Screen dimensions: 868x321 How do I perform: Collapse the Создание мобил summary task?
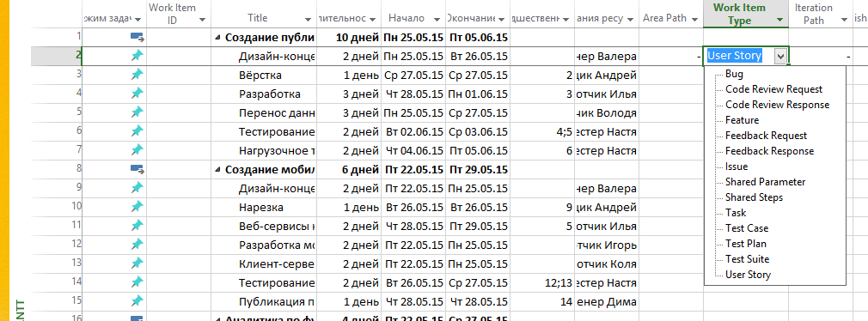tap(217, 170)
